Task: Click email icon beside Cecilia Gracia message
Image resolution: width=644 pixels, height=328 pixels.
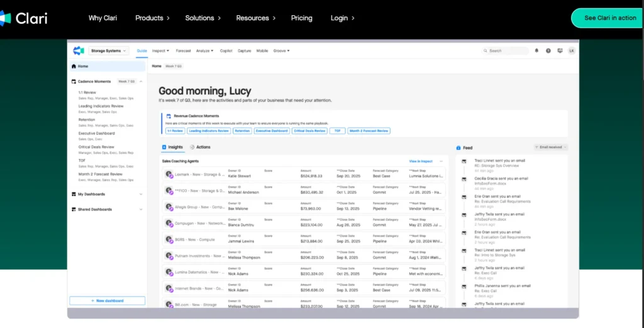Action: pos(464,179)
